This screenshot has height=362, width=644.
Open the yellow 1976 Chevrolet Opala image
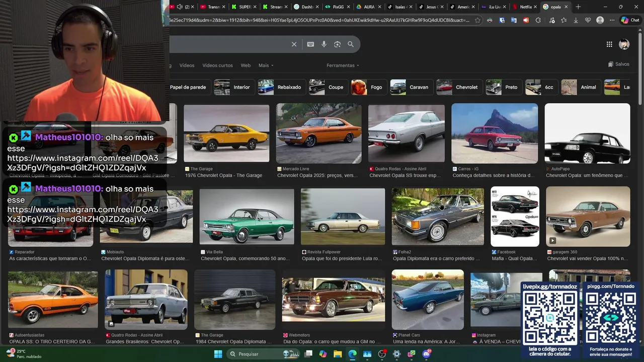pos(226,133)
